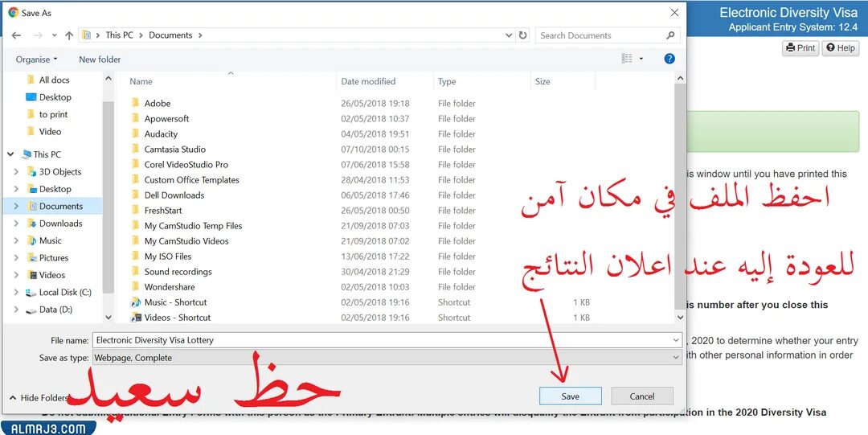
Task: Click Help button on visa page
Action: tap(841, 48)
